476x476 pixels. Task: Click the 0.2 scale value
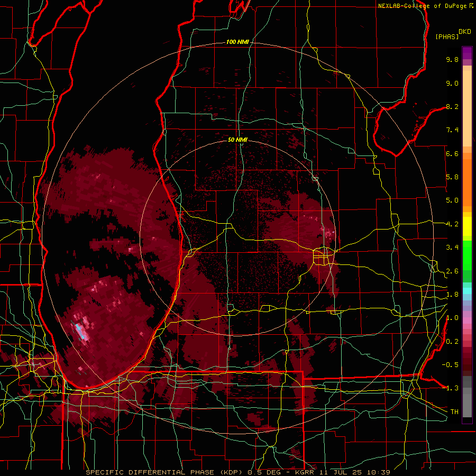[452, 342]
